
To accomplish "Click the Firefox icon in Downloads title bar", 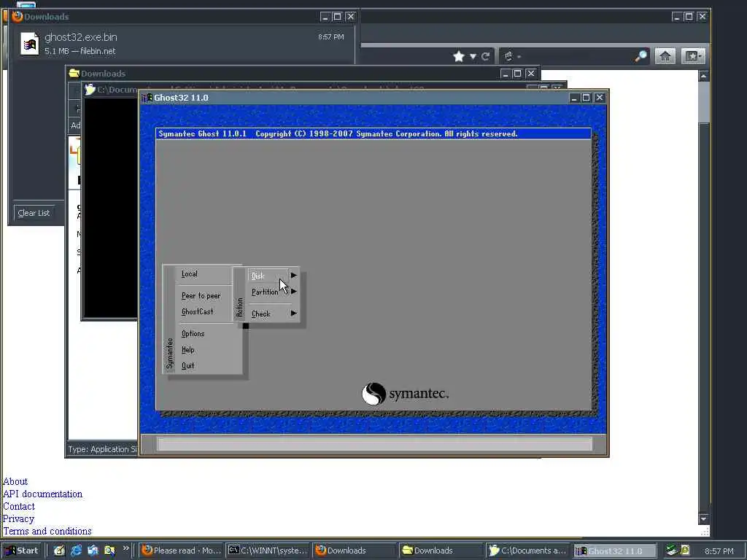I will 18,16.
